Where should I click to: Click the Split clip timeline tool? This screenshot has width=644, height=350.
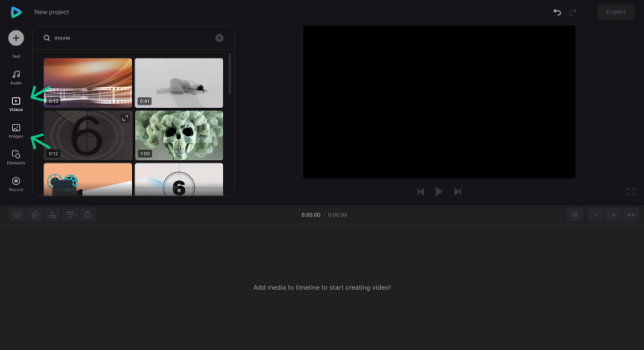(17, 215)
